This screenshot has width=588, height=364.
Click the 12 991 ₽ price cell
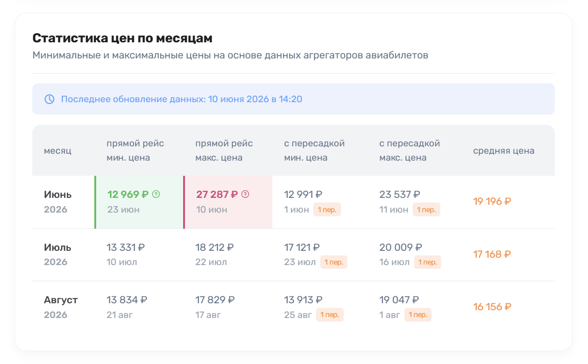[303, 194]
